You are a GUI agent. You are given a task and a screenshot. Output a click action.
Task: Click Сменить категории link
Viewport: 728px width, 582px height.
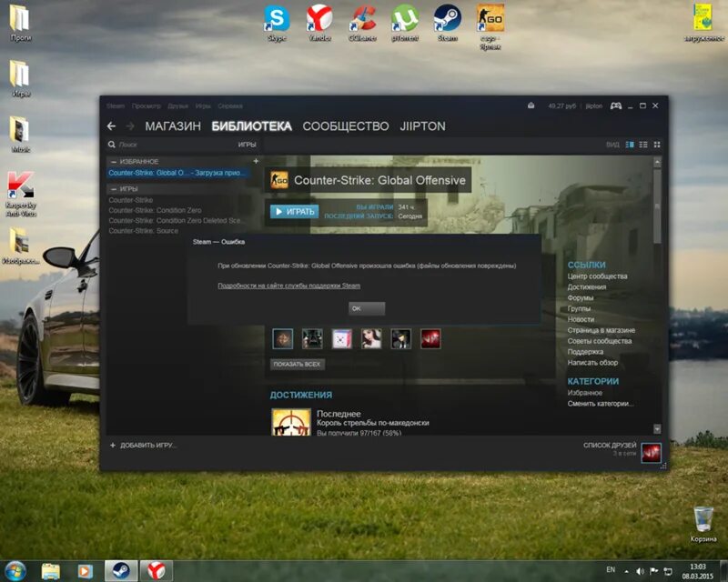[x=601, y=404]
